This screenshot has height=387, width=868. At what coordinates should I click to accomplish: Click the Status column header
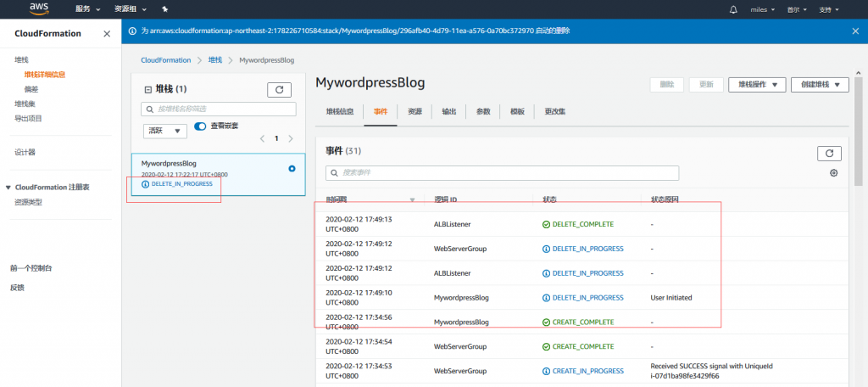[549, 199]
